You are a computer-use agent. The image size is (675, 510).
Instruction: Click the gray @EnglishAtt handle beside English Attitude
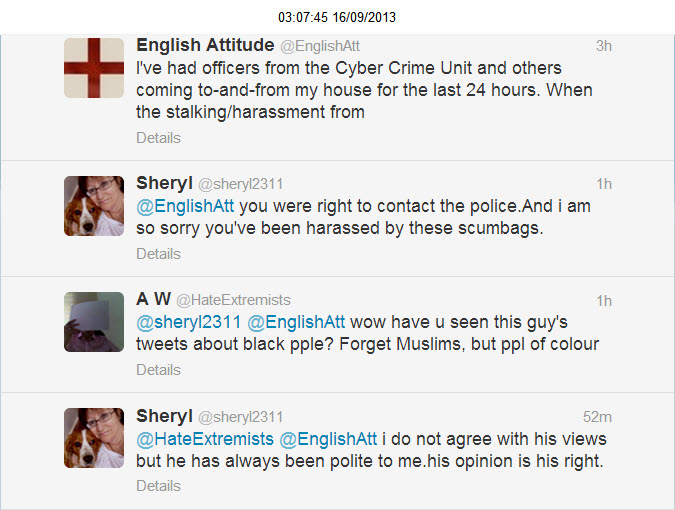pyautogui.click(x=319, y=46)
